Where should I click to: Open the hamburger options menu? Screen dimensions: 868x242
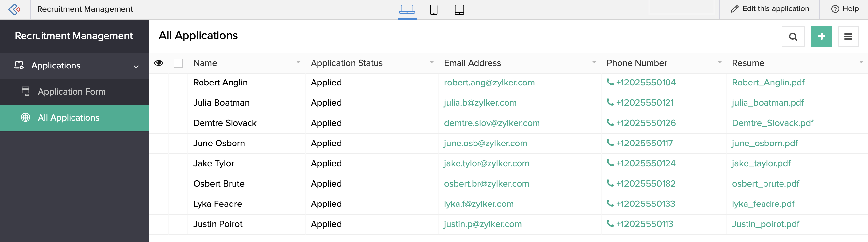click(848, 37)
